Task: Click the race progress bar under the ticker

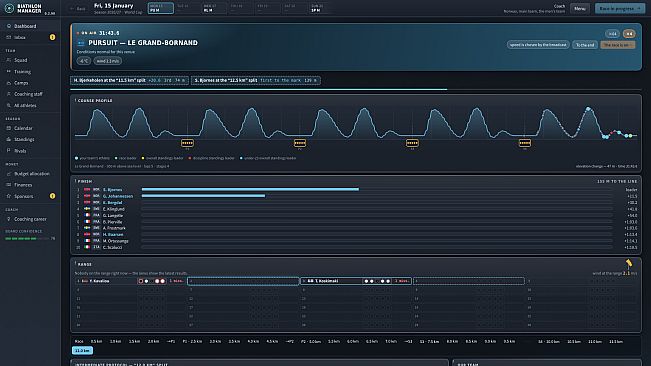Action: pos(356,89)
